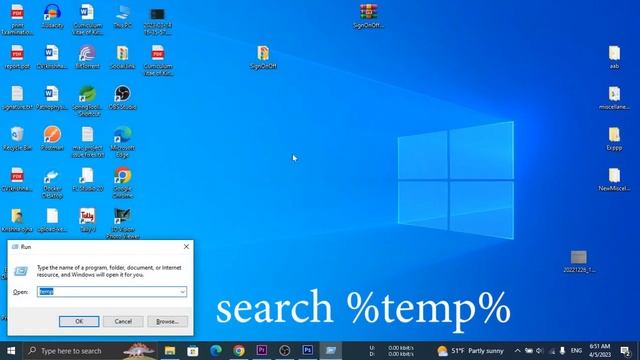Launch the Postman desktop shortcut
Image resolution: width=640 pixels, height=360 pixels.
click(x=52, y=139)
